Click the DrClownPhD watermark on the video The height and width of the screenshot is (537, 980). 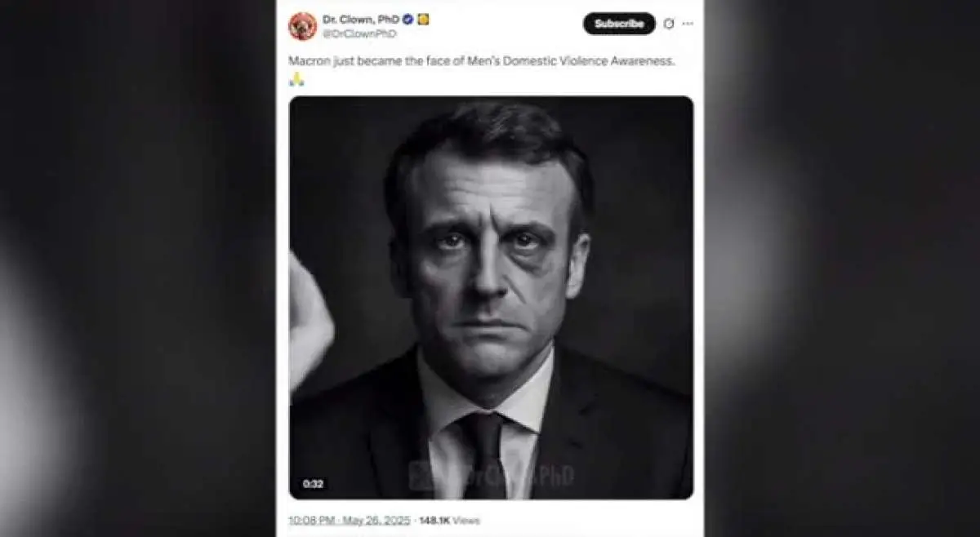pos(492,475)
